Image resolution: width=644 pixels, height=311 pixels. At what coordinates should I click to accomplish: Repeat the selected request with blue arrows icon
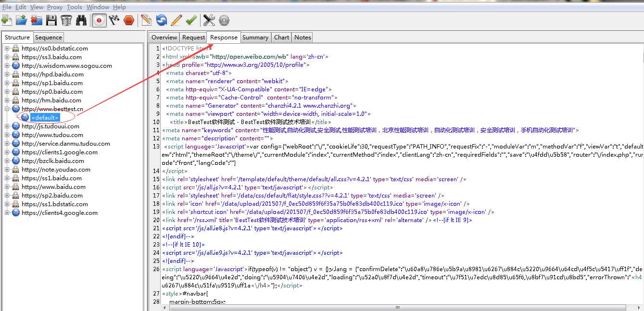(x=162, y=20)
